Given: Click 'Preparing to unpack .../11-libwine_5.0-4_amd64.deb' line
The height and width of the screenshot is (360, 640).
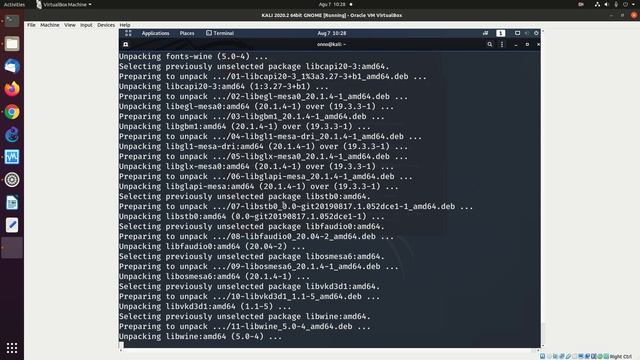Looking at the screenshot, I should (x=245, y=326).
